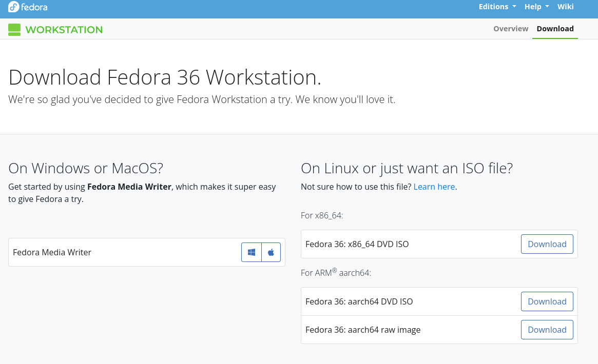
Task: Click 'Fedora 36: x86_64 DVD ISO' text
Action: [x=357, y=244]
